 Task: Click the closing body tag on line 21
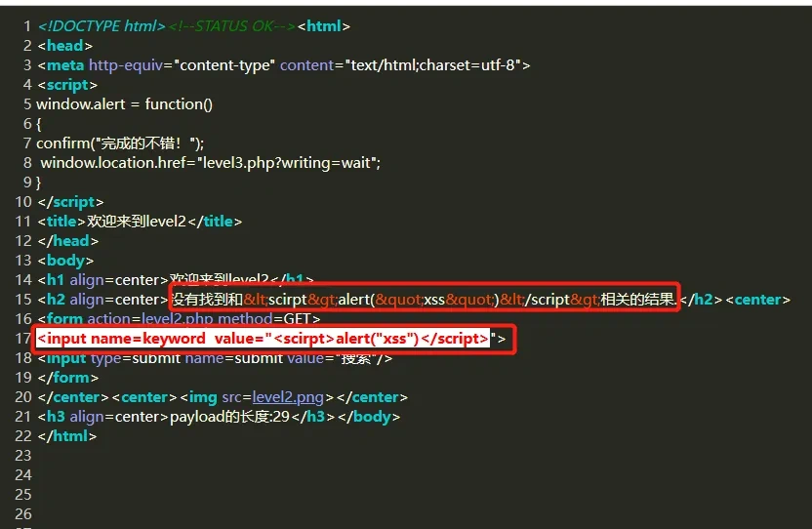click(x=369, y=417)
